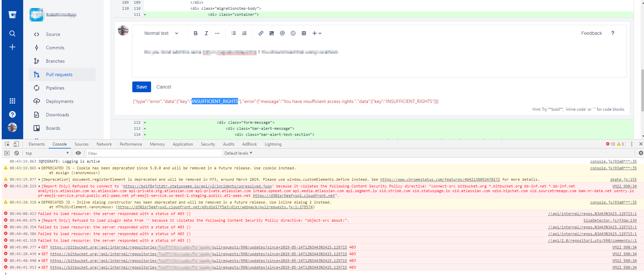Open the emoji picker
This screenshot has width=644, height=277.
[293, 33]
